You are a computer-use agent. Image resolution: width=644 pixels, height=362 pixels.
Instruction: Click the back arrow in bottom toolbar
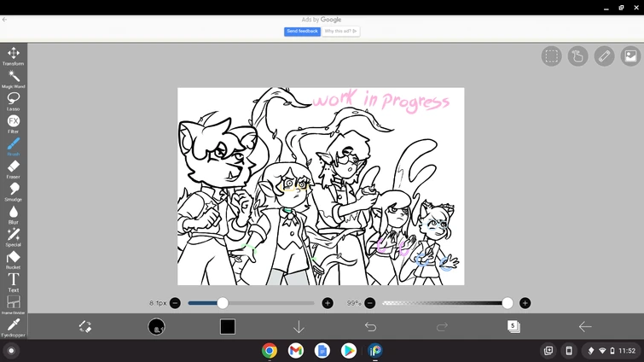[585, 327]
